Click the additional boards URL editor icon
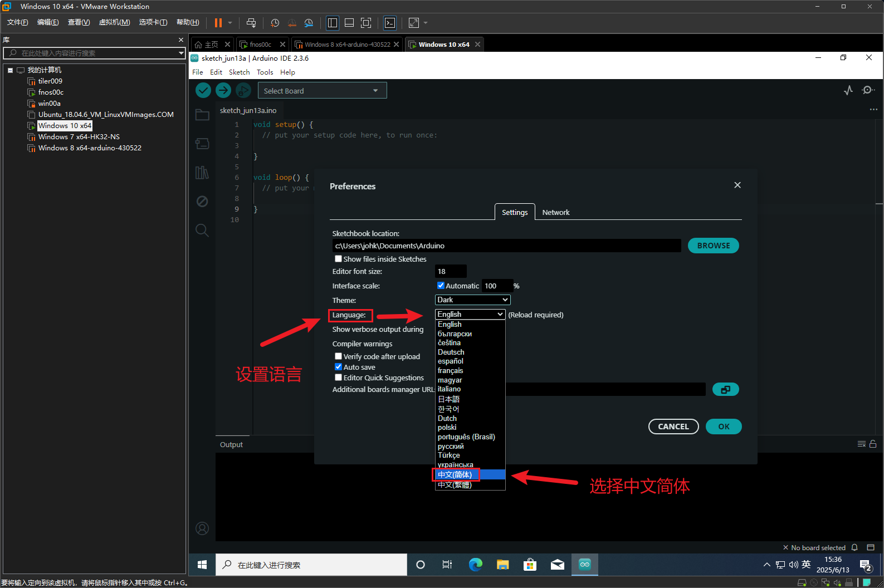 click(725, 389)
